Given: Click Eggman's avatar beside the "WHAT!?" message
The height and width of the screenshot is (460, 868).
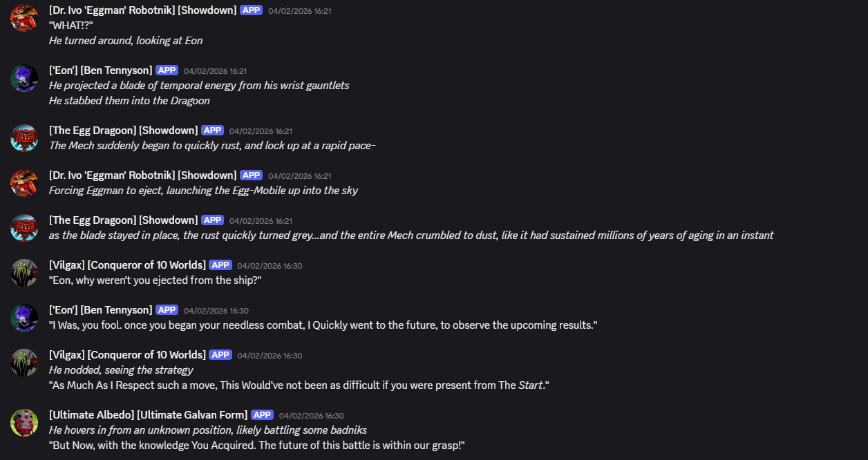Looking at the screenshot, I should point(24,17).
